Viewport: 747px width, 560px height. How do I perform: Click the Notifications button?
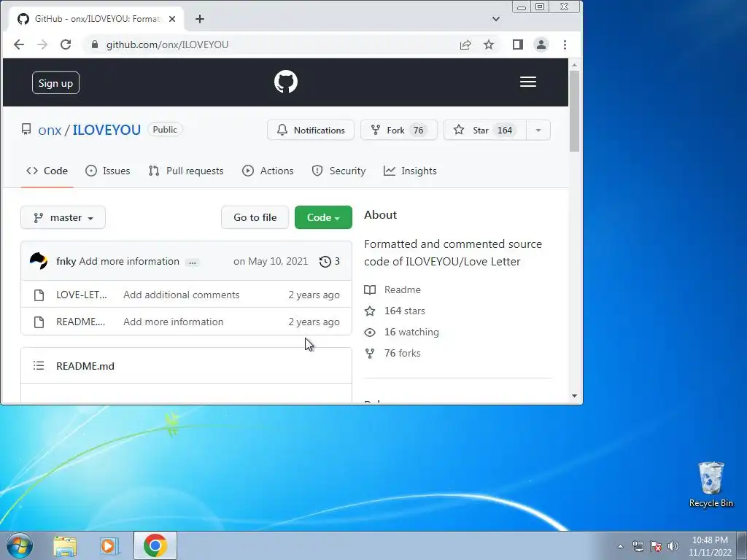pos(311,130)
